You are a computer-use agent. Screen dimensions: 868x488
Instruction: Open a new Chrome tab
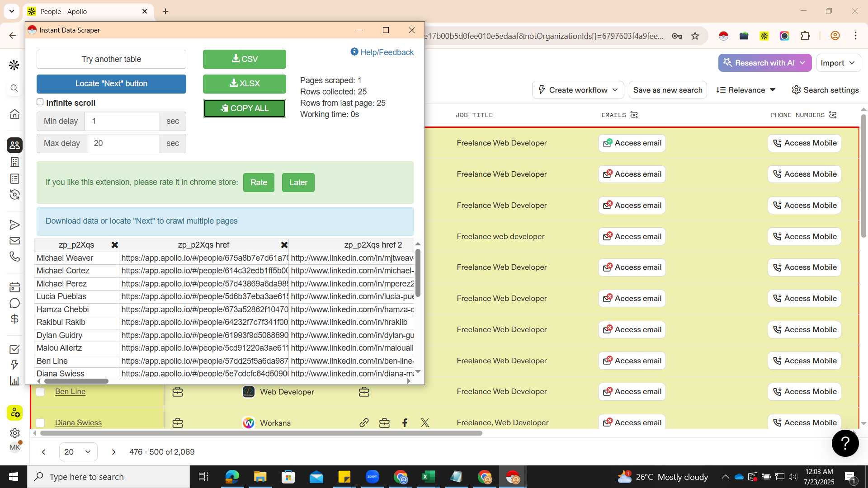pyautogui.click(x=165, y=11)
